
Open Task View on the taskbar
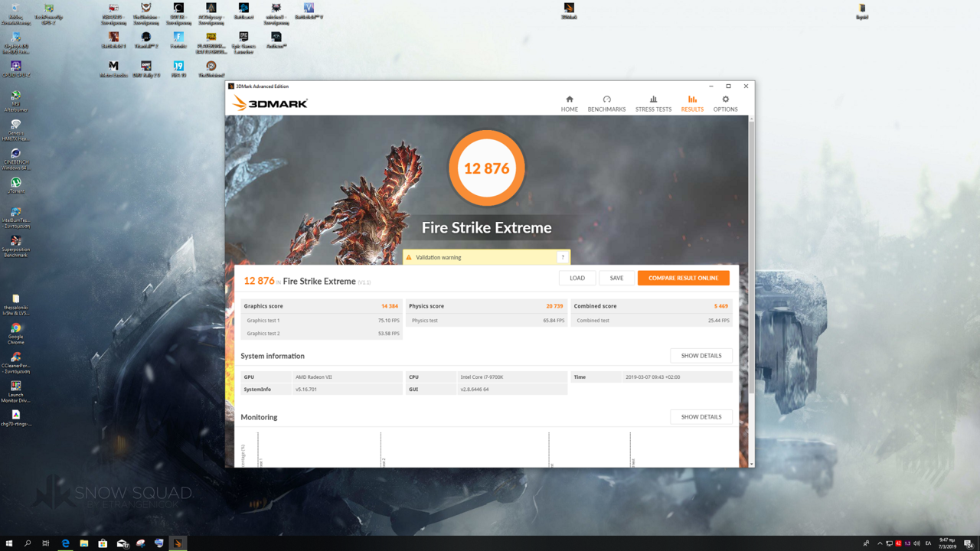click(46, 543)
